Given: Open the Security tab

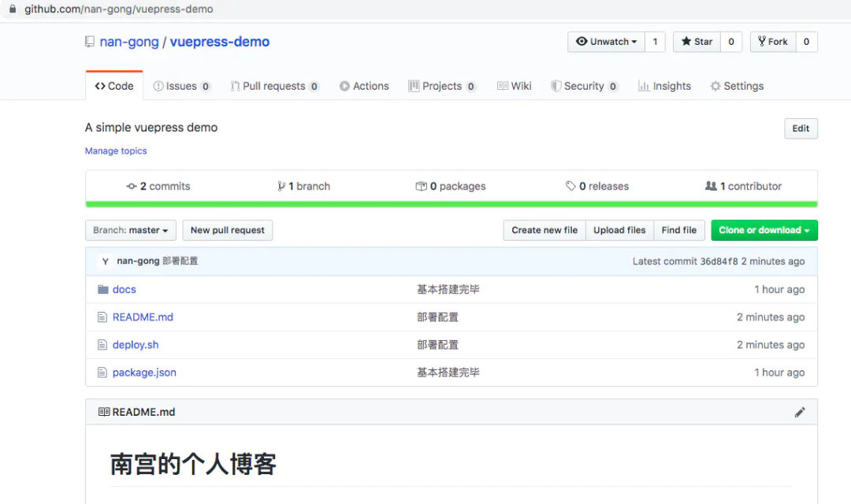Looking at the screenshot, I should (x=584, y=86).
